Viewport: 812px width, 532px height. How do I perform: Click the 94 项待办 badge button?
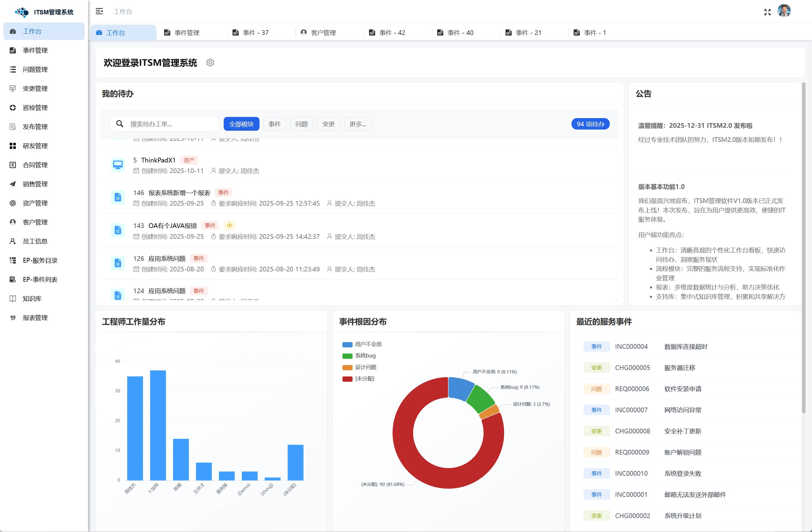click(x=590, y=124)
